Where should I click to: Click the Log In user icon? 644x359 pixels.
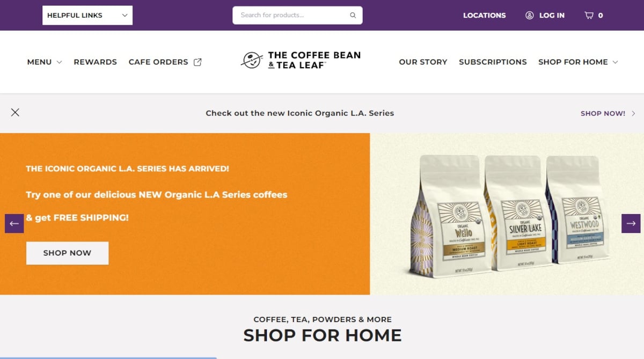click(x=530, y=15)
